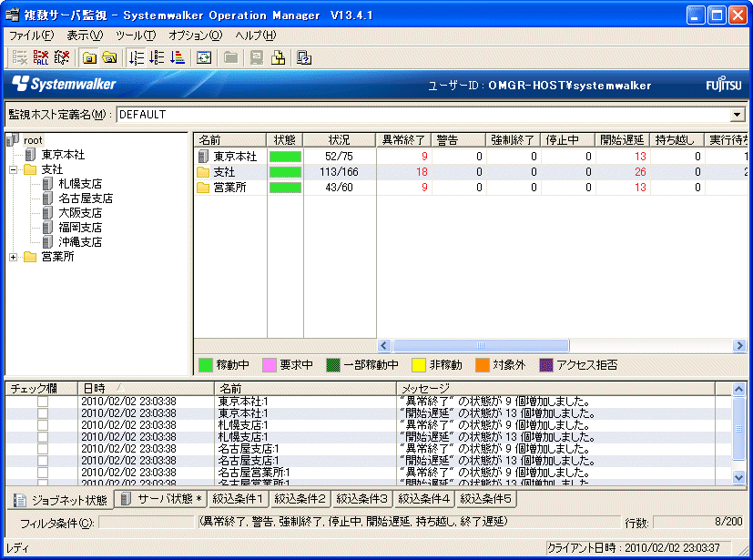The height and width of the screenshot is (560, 753).
Task: Switch to the 絞込条件1 tab
Action: point(238,499)
